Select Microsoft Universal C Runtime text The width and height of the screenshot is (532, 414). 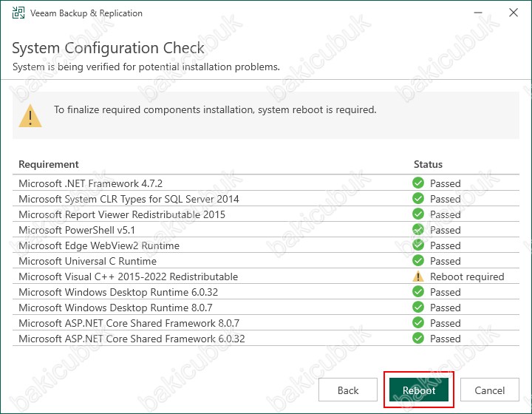click(x=87, y=261)
